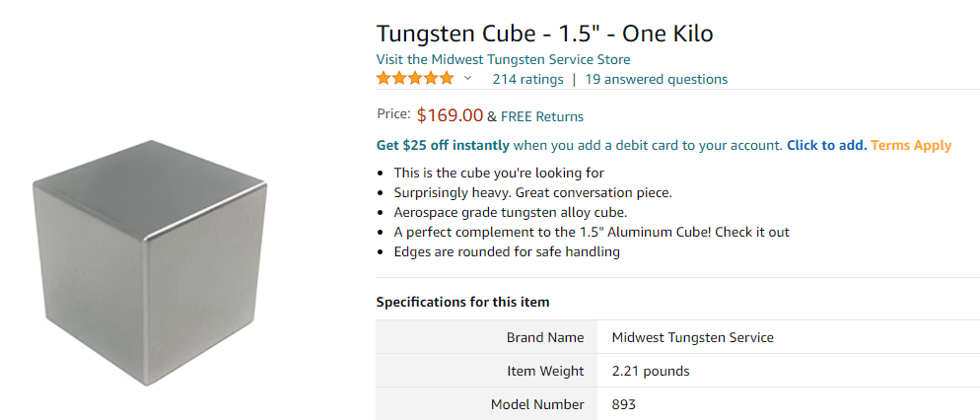980x420 pixels.
Task: Click the "Specifications for this item" heading
Action: (462, 302)
